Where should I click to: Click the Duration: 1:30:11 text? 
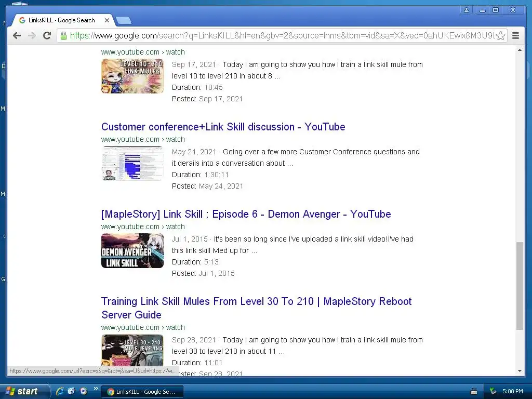click(200, 175)
